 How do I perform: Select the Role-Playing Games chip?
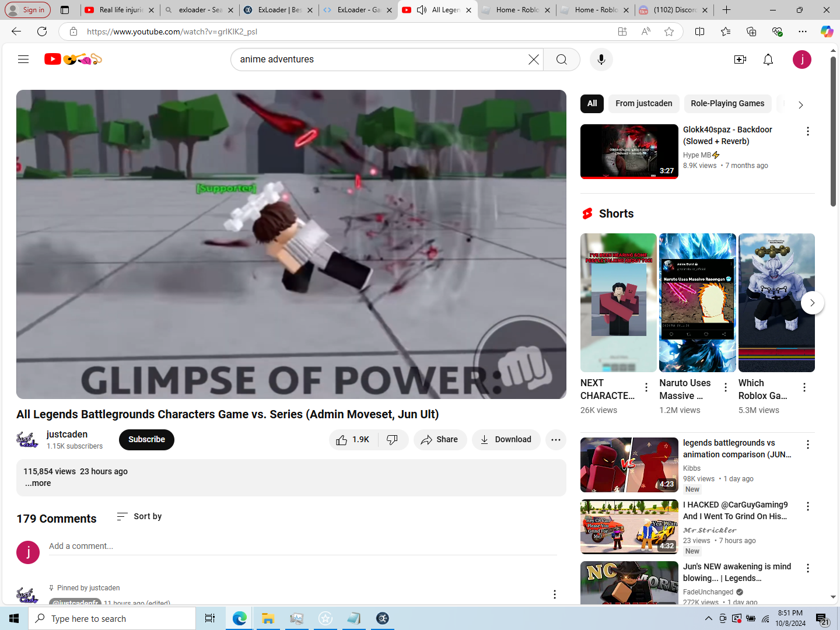pyautogui.click(x=727, y=104)
